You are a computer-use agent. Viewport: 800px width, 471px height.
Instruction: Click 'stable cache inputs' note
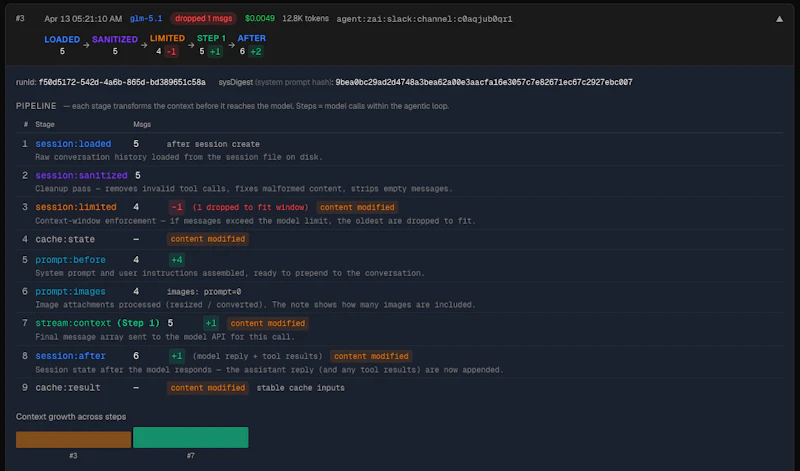301,388
